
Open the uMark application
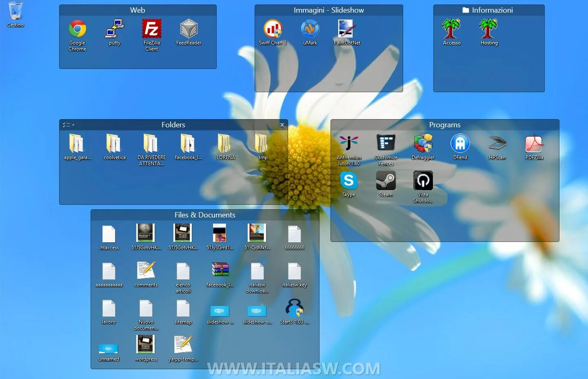pos(310,32)
